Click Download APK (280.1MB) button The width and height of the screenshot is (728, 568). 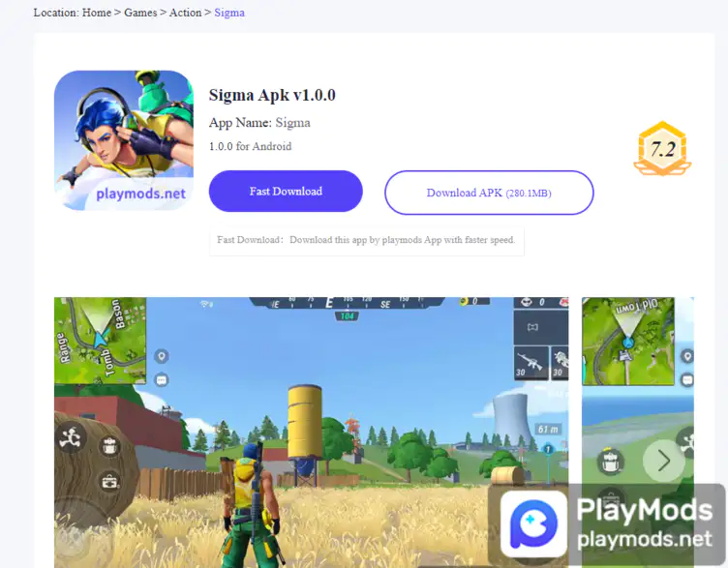pyautogui.click(x=489, y=193)
